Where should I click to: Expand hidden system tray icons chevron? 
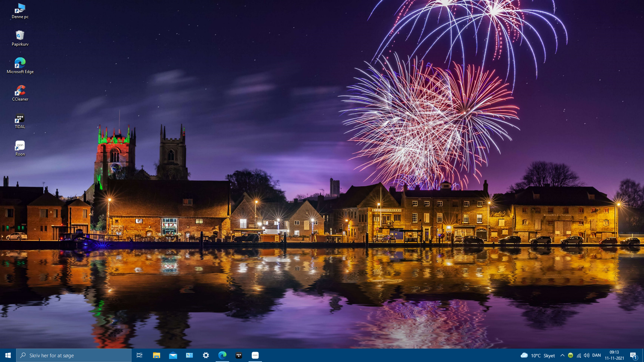tap(562, 355)
